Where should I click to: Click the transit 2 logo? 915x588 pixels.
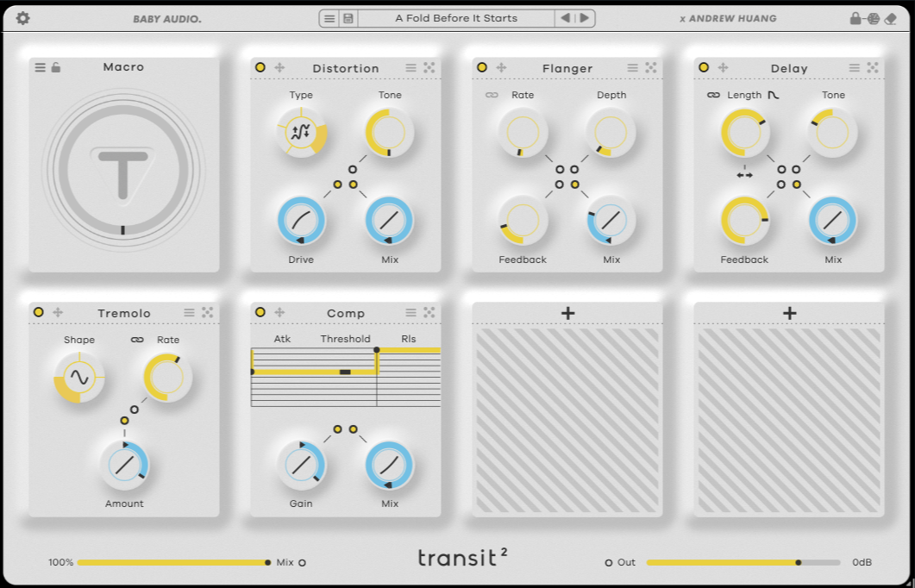pos(463,557)
